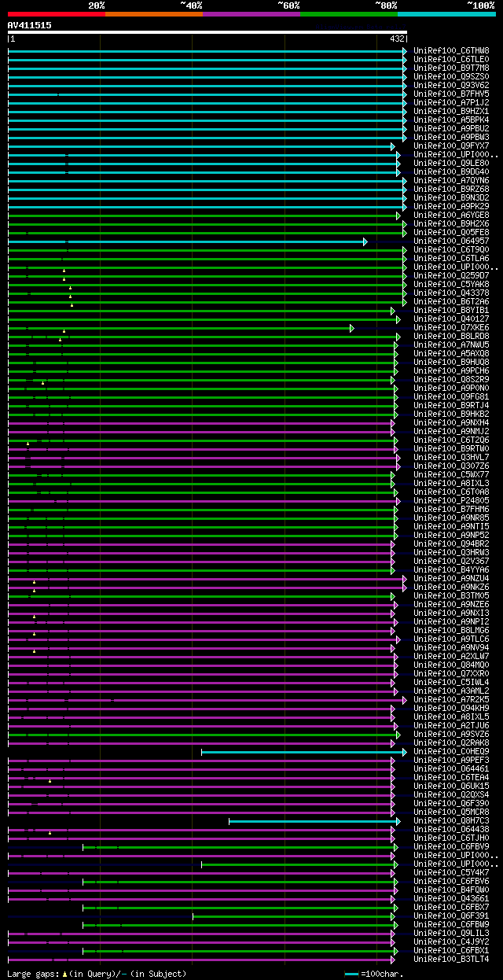Open the UniRef100_C6THW8 hit label
Viewport: 503px width, 980px height.
pyautogui.click(x=451, y=50)
